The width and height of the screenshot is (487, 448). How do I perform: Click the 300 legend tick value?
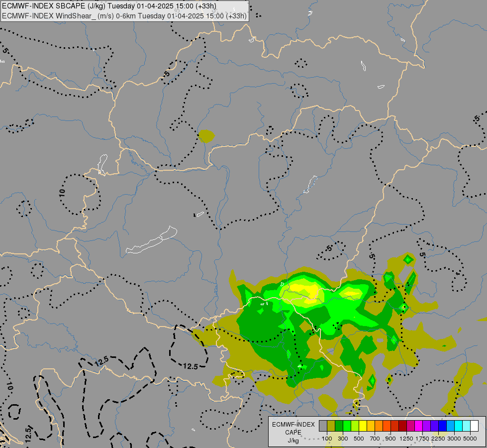[343, 439]
